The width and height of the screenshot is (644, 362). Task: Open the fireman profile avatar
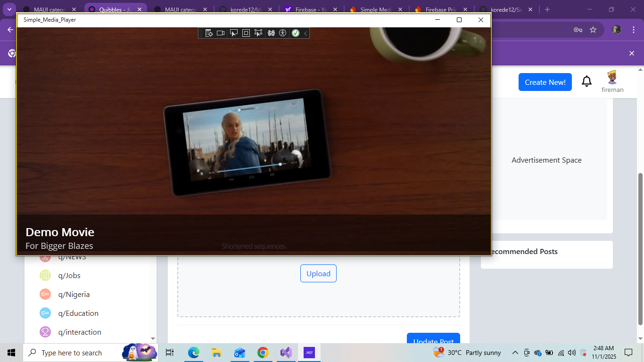click(x=612, y=77)
